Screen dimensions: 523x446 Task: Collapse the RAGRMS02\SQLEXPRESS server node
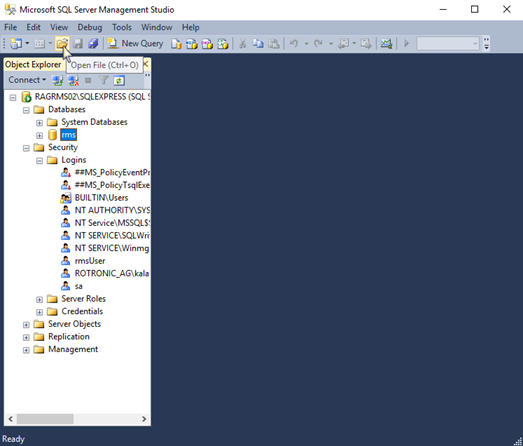13,98
